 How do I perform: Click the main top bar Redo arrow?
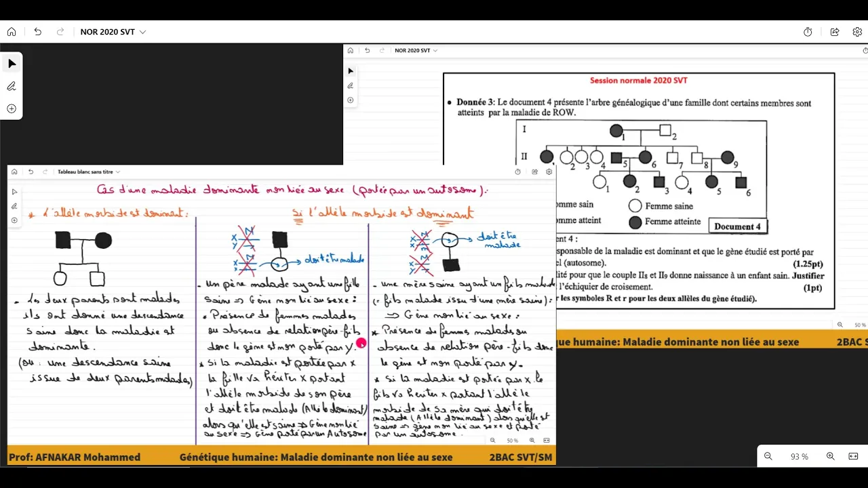(60, 32)
